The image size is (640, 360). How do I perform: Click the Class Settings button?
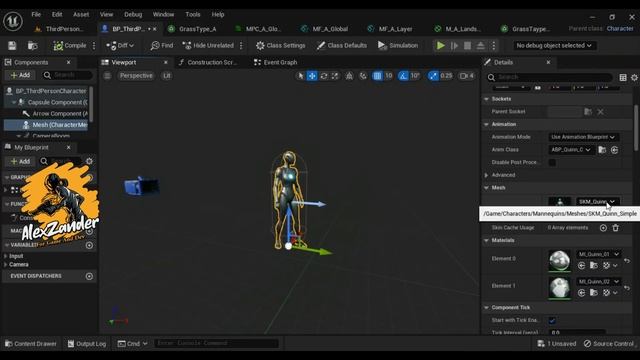click(x=280, y=45)
